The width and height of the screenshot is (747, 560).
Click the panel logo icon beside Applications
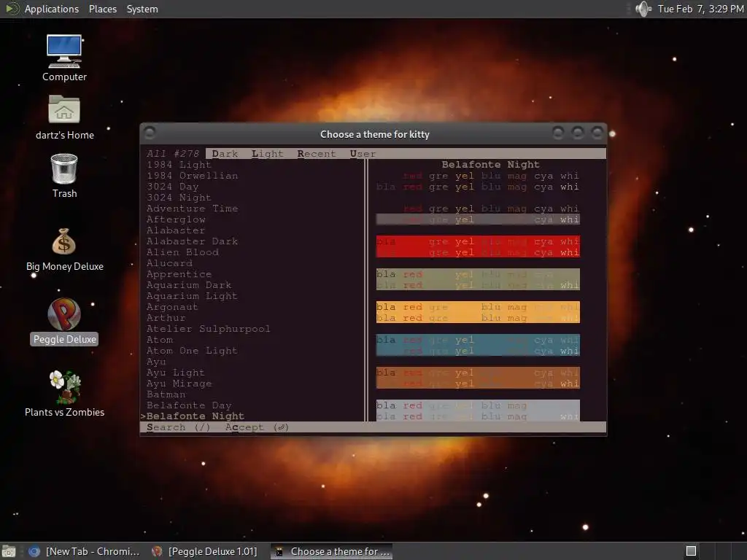[x=12, y=9]
